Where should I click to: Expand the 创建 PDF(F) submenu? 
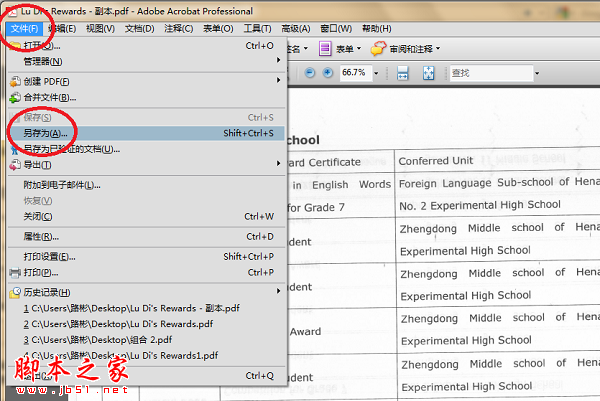[x=146, y=82]
